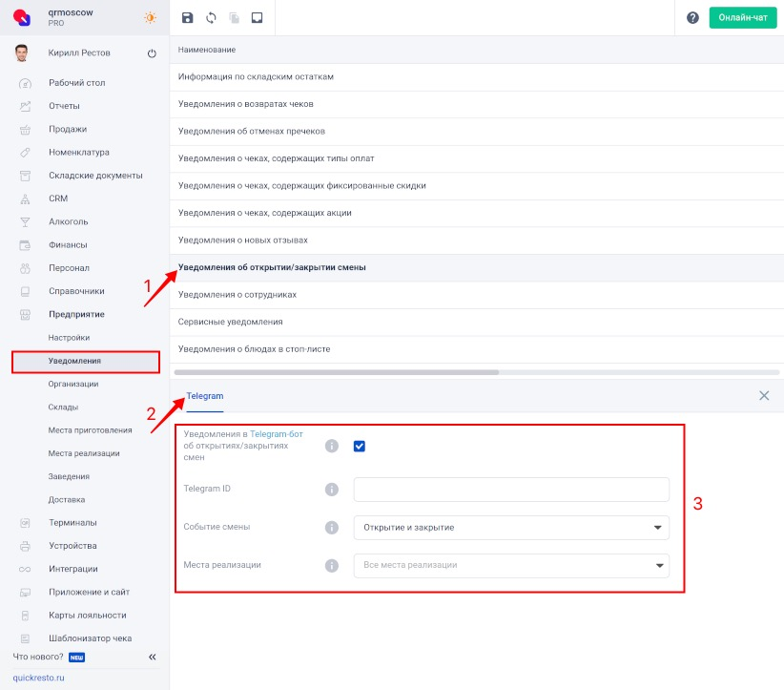Click into the Telegram ID field
This screenshot has height=690, width=784.
511,490
